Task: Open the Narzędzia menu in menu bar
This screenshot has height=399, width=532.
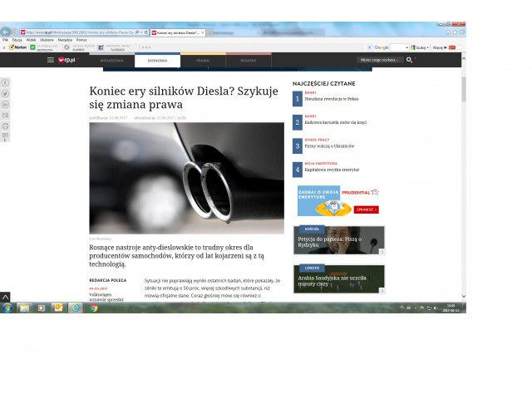Action: point(64,39)
